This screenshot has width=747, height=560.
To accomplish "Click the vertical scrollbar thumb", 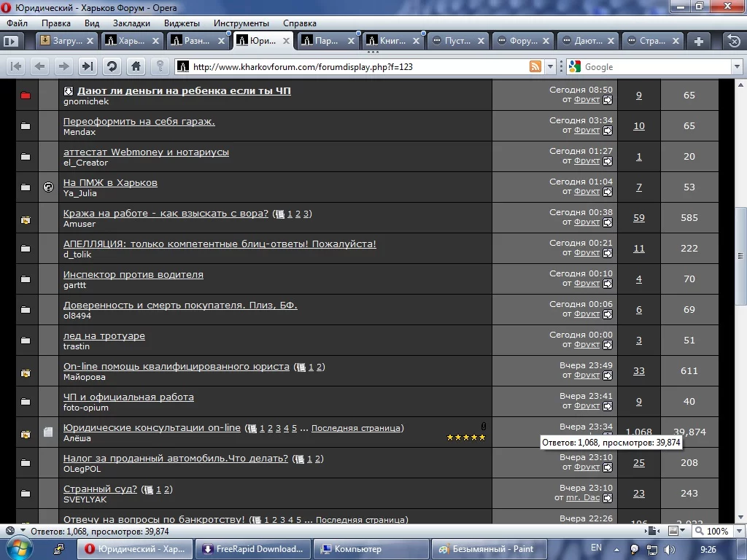I will point(740,256).
